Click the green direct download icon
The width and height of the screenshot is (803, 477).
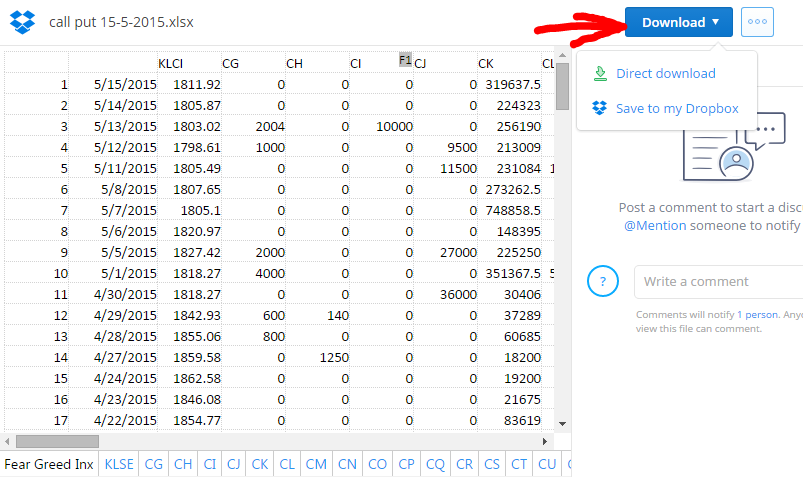pyautogui.click(x=600, y=73)
